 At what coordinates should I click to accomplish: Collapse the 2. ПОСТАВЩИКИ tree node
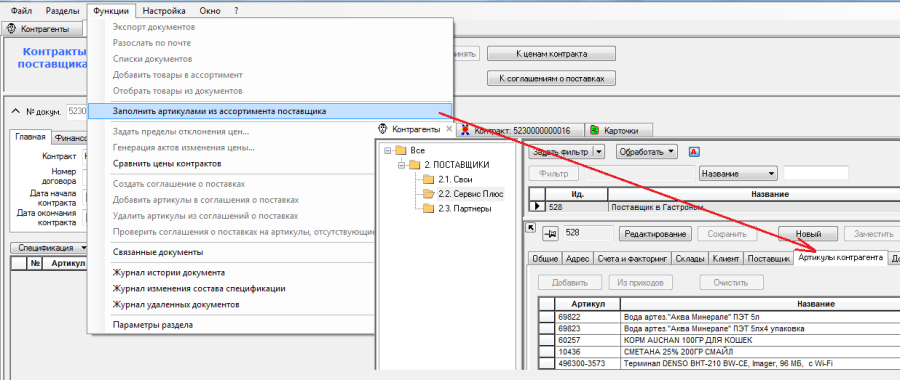[x=402, y=165]
